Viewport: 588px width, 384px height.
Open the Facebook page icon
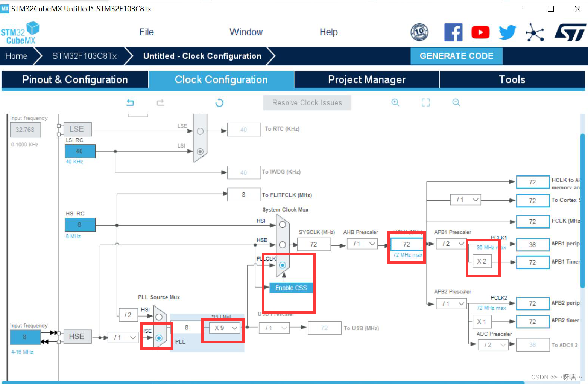pyautogui.click(x=453, y=32)
